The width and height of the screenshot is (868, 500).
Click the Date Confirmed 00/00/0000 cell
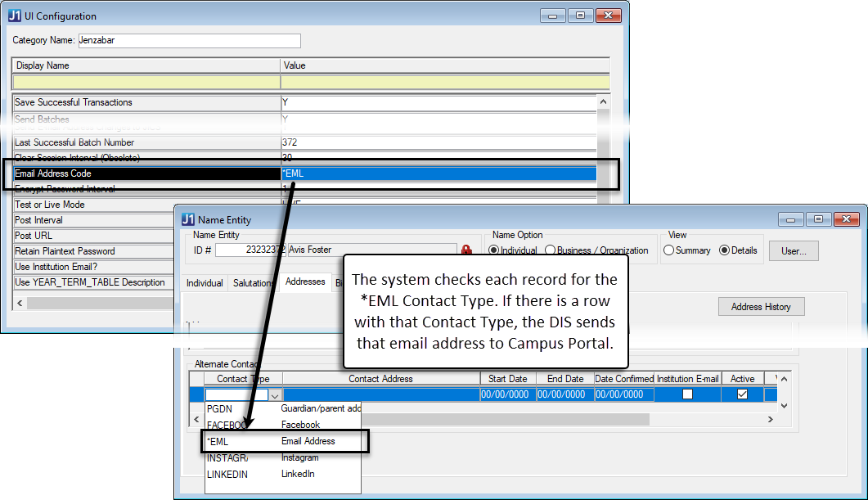tap(624, 394)
